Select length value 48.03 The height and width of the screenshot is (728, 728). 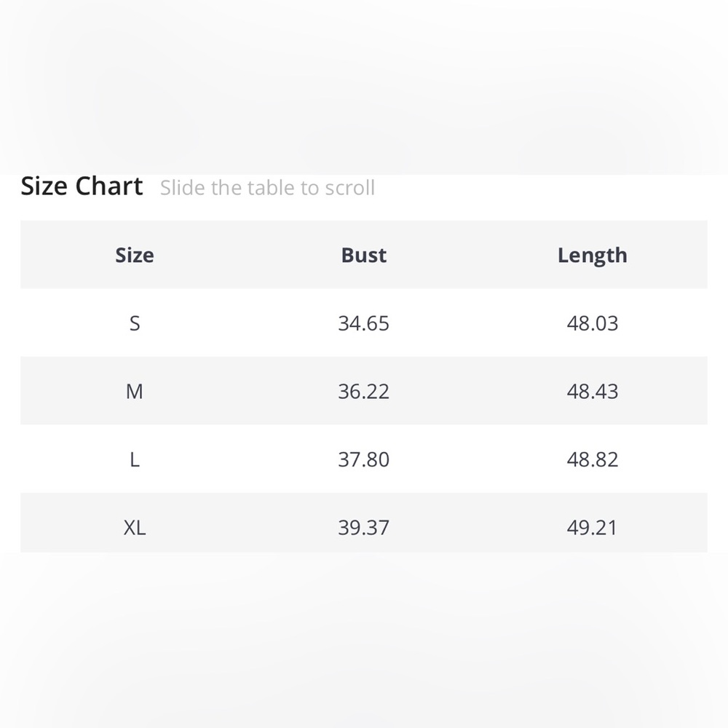pos(593,323)
